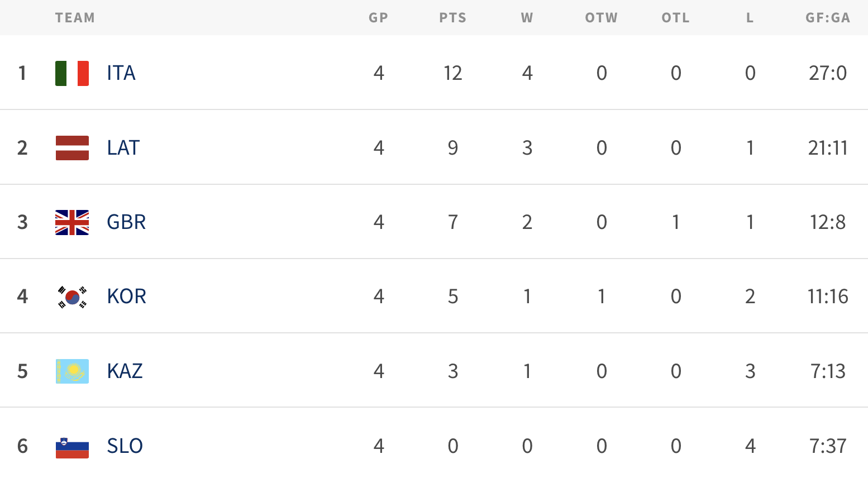Image resolution: width=868 pixels, height=478 pixels.
Task: Open the KOR team link
Action: [126, 297]
